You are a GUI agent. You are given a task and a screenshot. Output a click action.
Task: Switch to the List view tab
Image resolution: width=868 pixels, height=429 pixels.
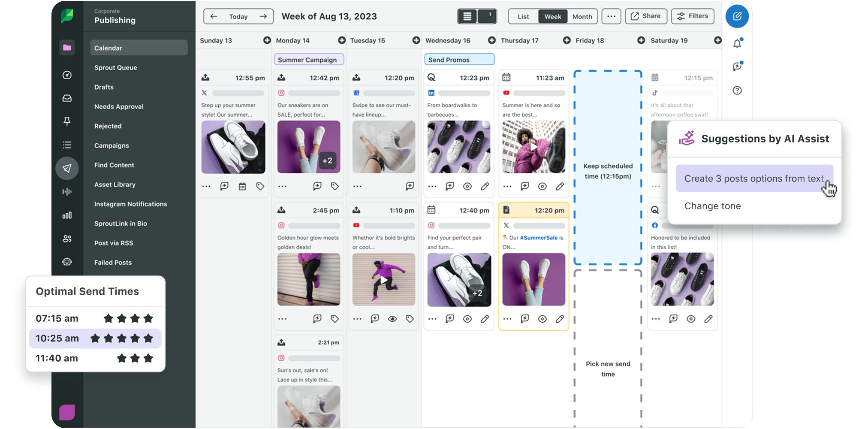(x=522, y=17)
